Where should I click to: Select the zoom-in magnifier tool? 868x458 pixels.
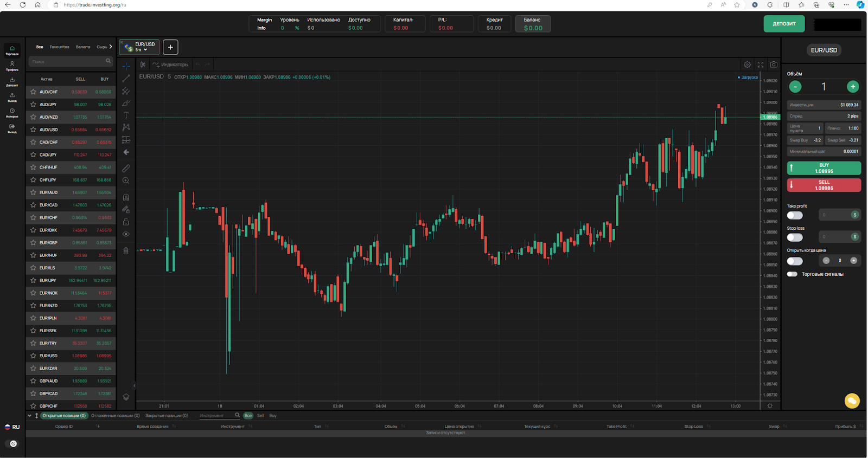(126, 180)
